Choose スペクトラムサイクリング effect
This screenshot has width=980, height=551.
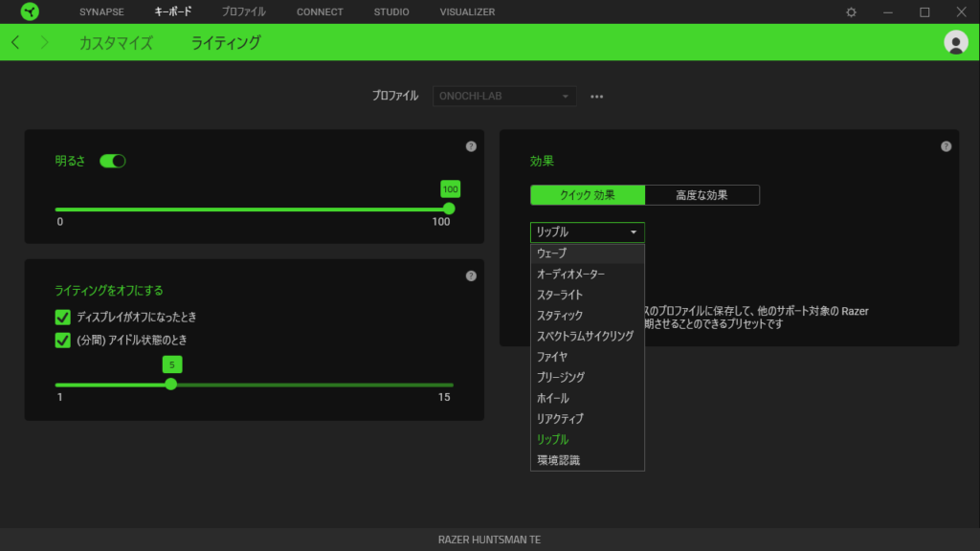click(588, 336)
